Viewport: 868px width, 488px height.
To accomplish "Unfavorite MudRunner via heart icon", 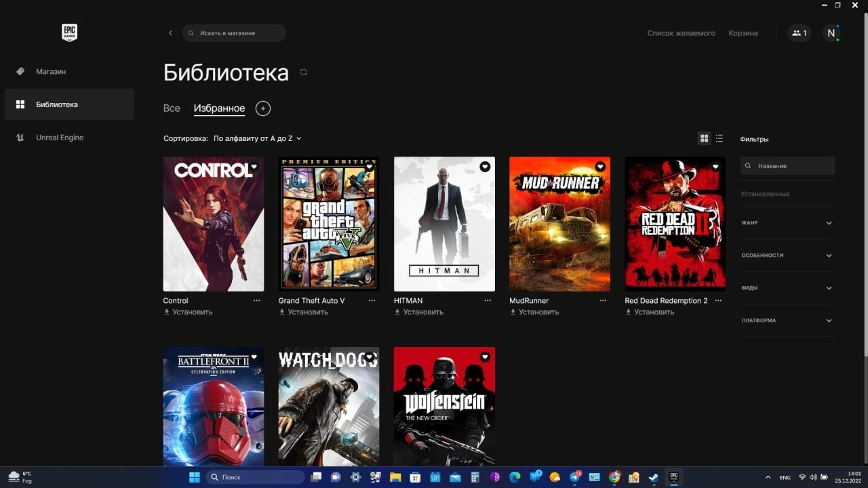I will pos(600,167).
